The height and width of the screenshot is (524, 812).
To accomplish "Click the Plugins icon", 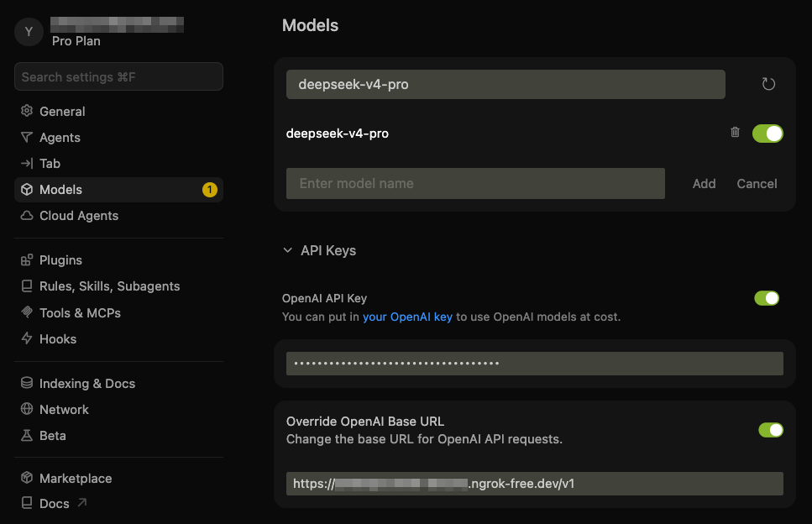I will pyautogui.click(x=27, y=260).
